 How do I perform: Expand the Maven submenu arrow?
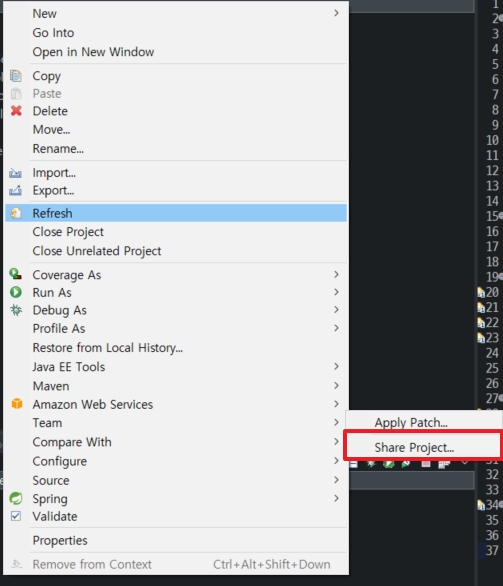click(336, 385)
